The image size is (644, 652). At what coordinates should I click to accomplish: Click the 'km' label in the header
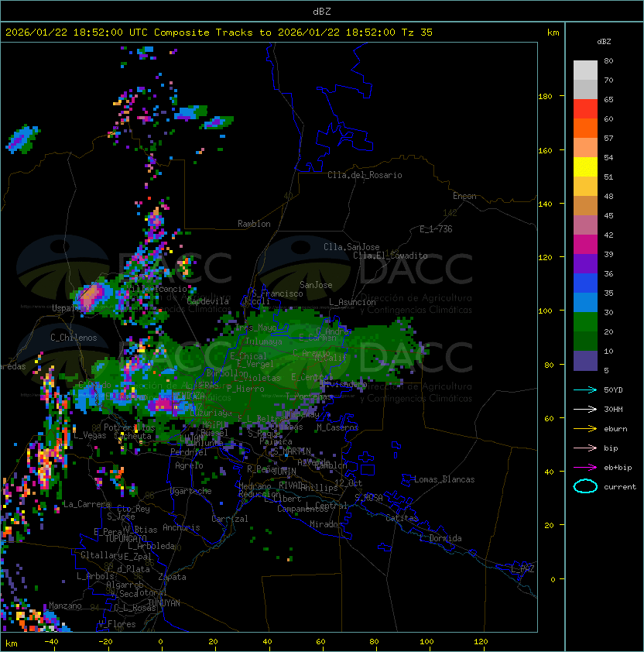click(553, 33)
